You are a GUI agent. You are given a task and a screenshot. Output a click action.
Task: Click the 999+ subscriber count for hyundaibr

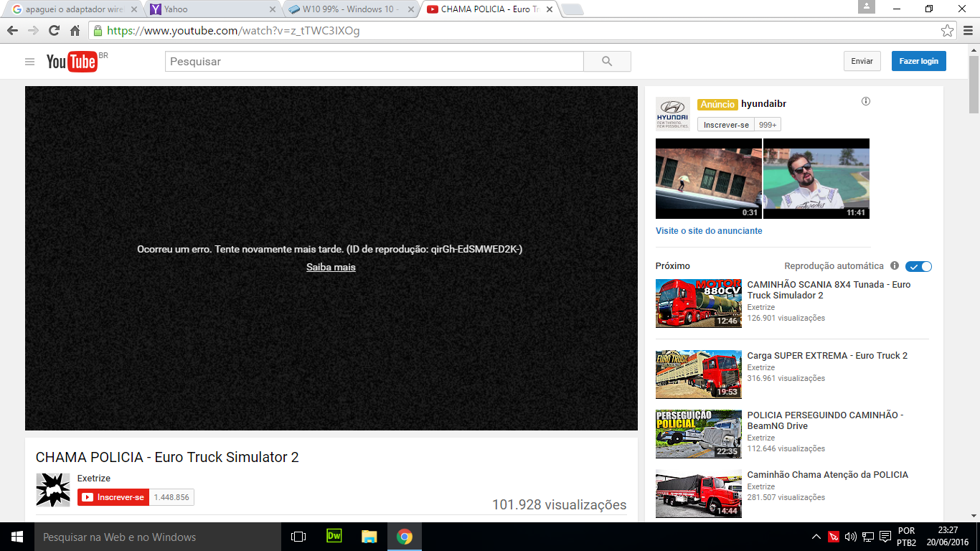pos(768,125)
